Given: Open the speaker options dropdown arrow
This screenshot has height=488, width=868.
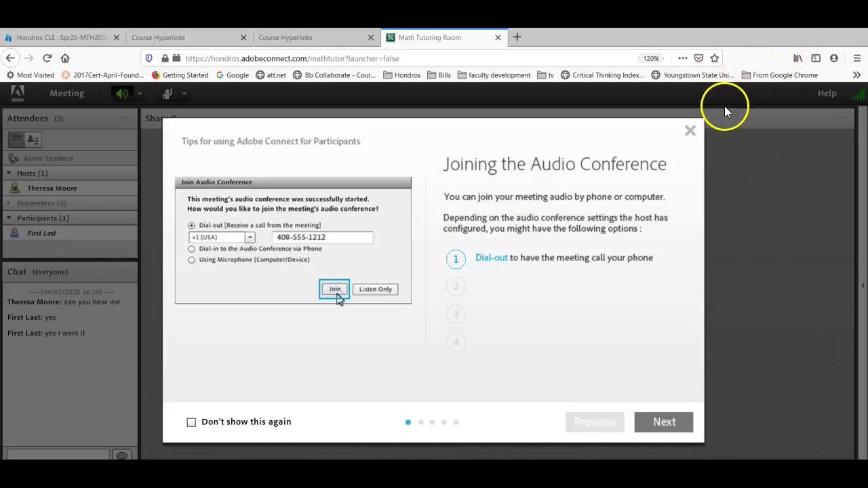Looking at the screenshot, I should point(139,94).
